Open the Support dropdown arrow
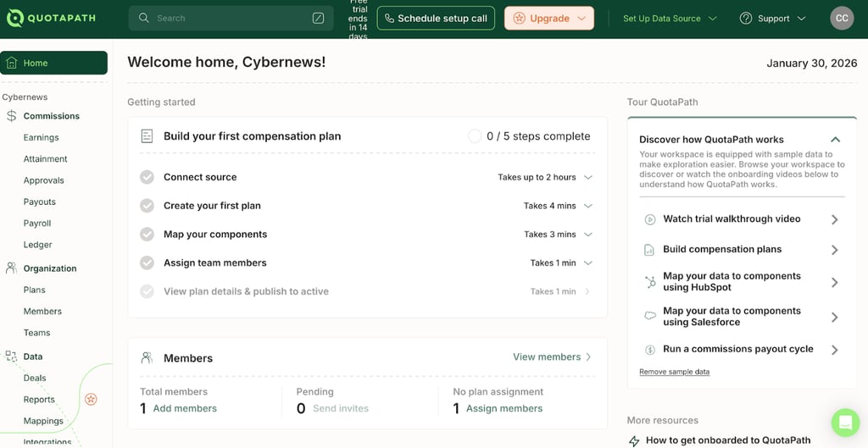The height and width of the screenshot is (448, 868). [x=801, y=19]
